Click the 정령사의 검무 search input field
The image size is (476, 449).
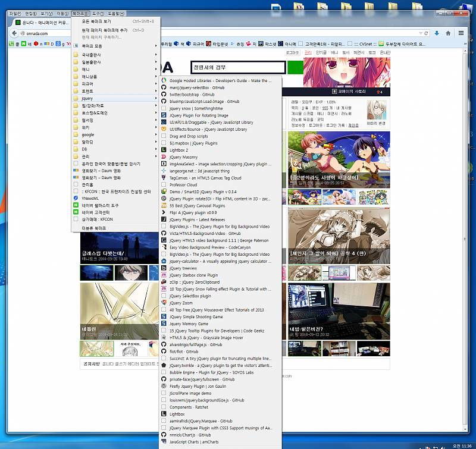coord(237,67)
